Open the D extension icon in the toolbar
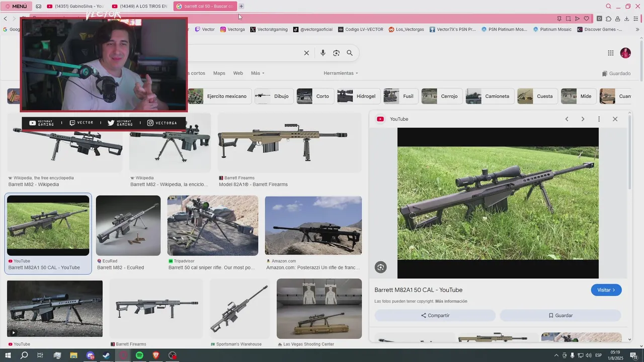The height and width of the screenshot is (362, 644). coord(599,19)
